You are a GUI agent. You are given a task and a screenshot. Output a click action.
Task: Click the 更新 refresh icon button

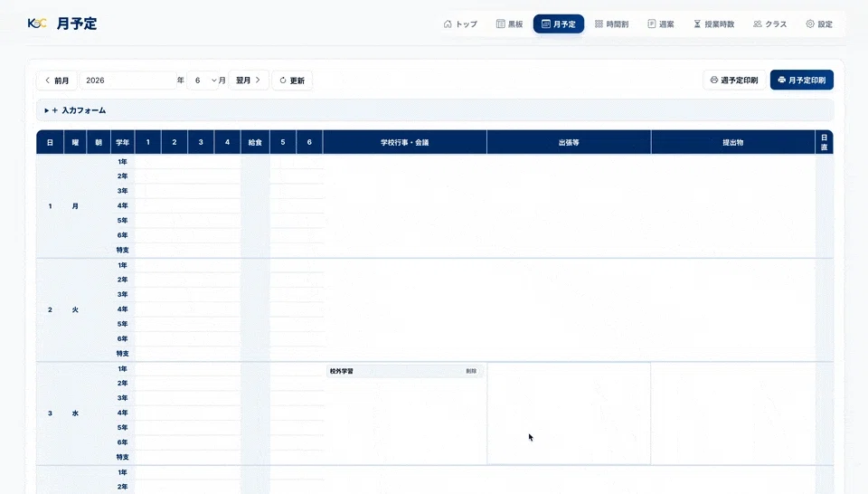tap(292, 81)
